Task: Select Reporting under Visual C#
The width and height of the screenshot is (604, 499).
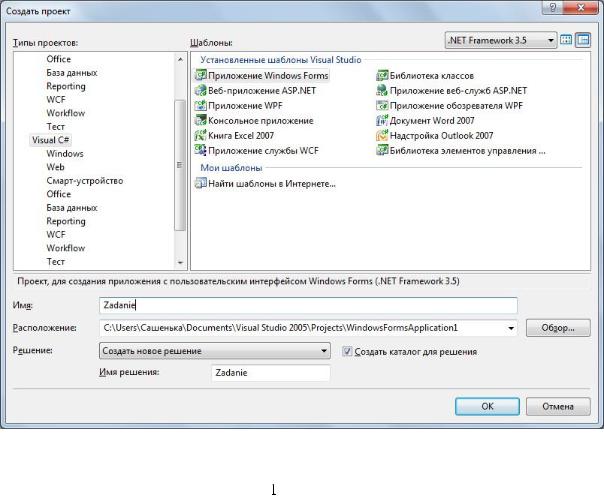Action: [66, 221]
